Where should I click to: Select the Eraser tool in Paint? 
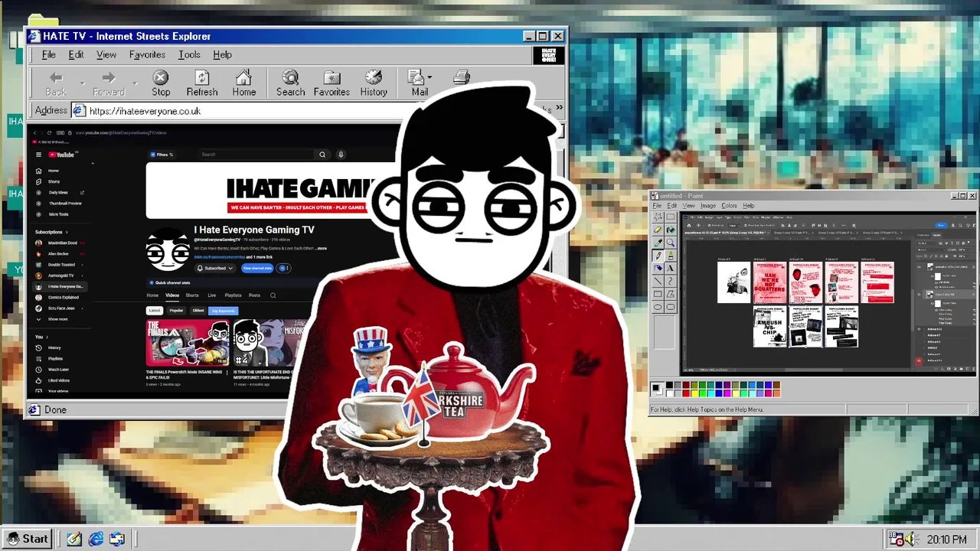[658, 230]
